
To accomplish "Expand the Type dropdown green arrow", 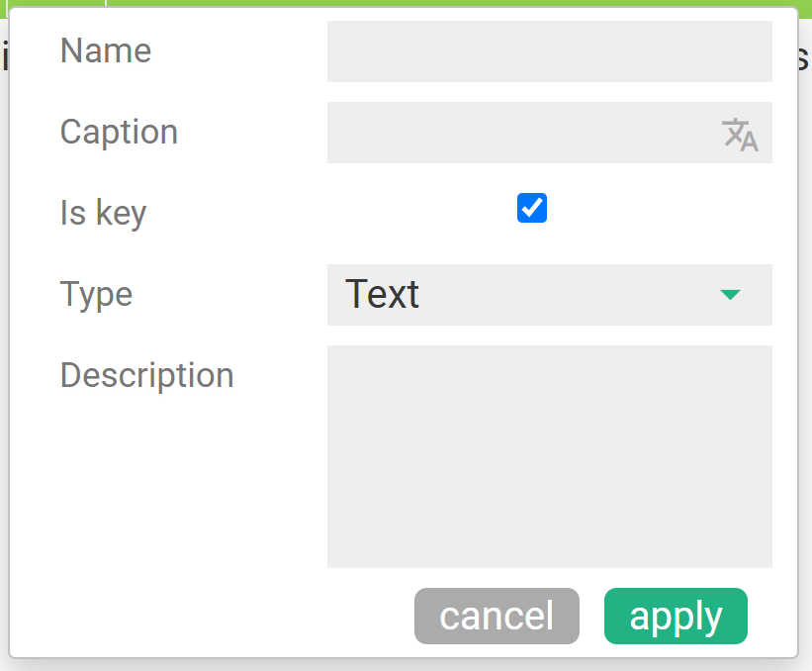I will pyautogui.click(x=730, y=295).
